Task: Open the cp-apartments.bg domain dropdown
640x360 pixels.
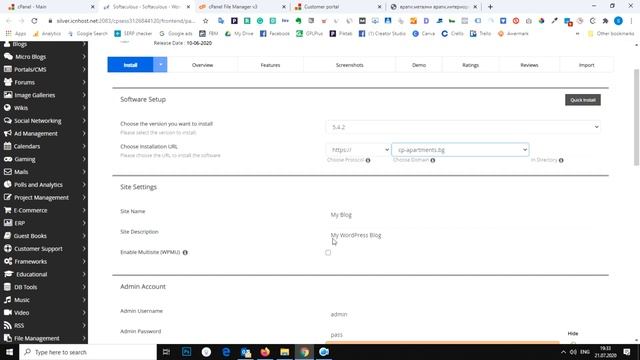Action: point(460,150)
